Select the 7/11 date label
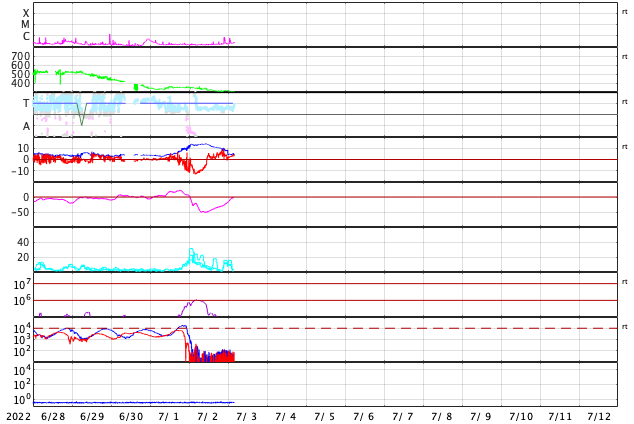 (560, 416)
